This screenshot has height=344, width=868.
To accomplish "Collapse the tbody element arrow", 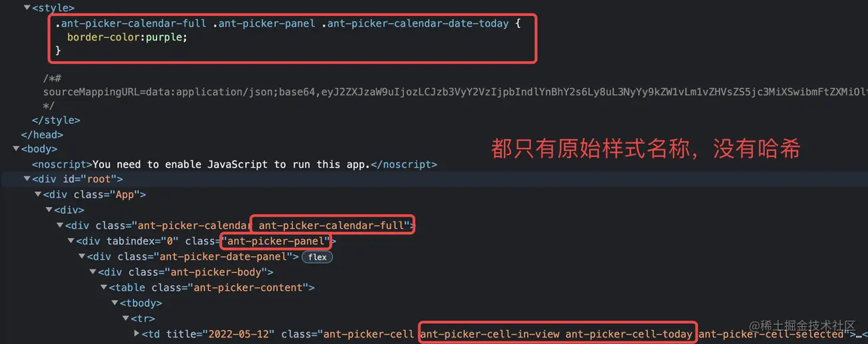I will click(115, 303).
